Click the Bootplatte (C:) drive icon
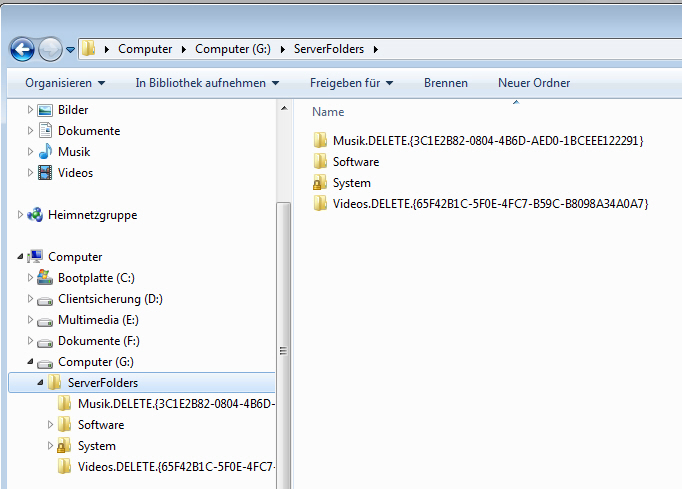 (45, 278)
